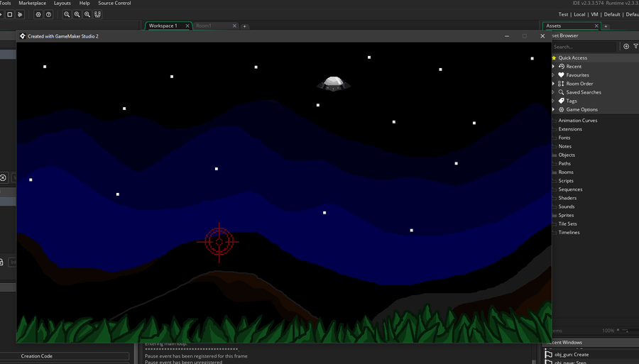This screenshot has height=364, width=639.
Task: Open the Sprites asset folder
Action: pos(566,215)
